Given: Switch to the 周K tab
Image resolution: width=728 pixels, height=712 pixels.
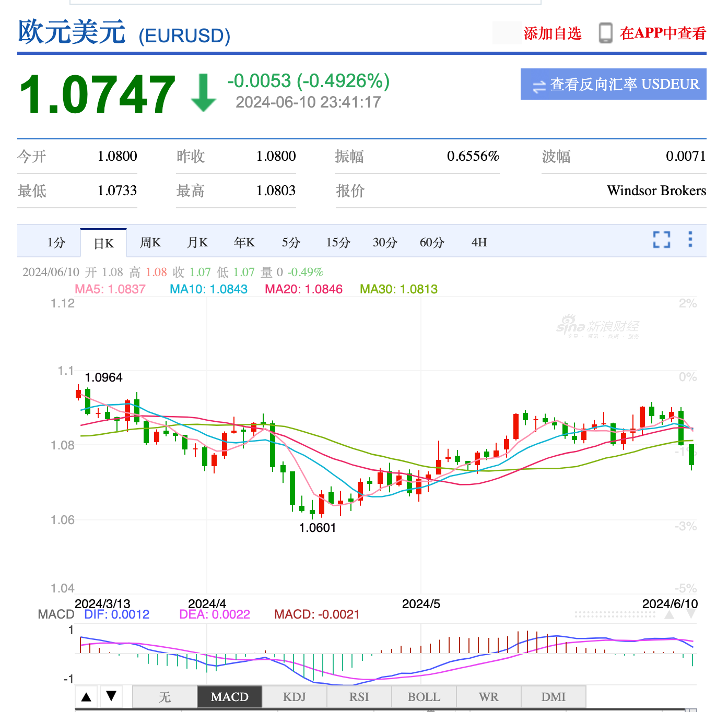Looking at the screenshot, I should pyautogui.click(x=150, y=242).
